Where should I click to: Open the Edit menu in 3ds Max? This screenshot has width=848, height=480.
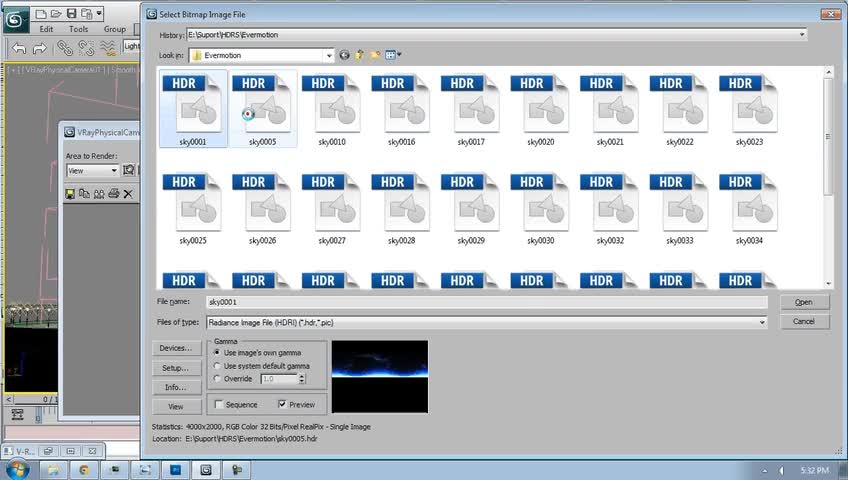coord(47,29)
